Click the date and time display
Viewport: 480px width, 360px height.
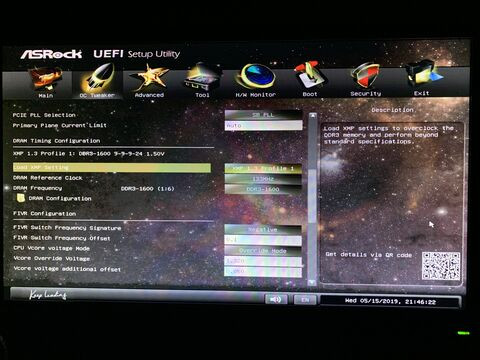click(390, 302)
